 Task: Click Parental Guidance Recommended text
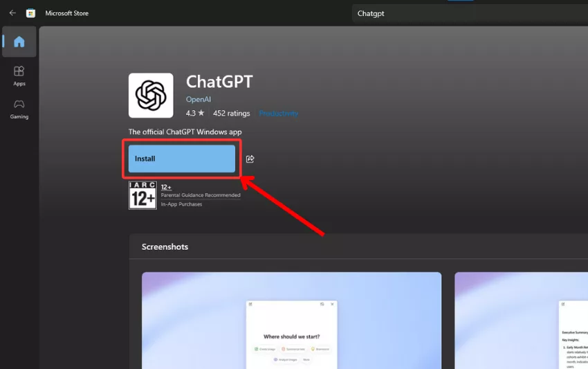pos(201,195)
